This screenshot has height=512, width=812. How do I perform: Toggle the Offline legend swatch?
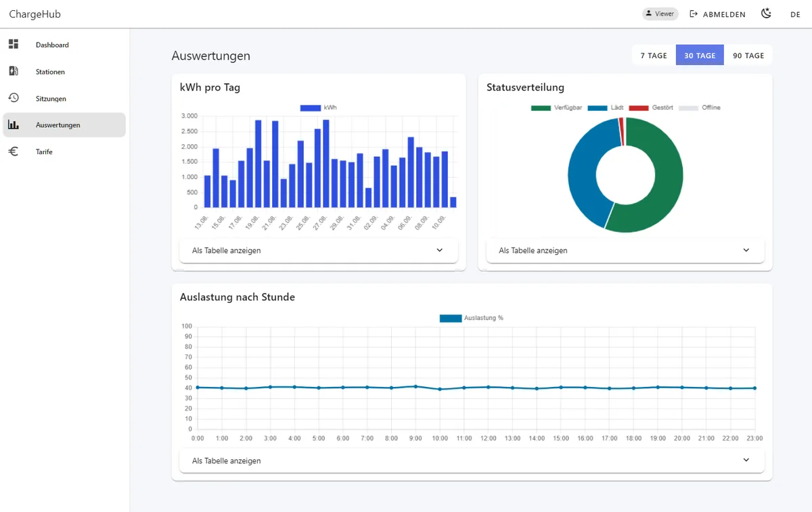(688, 108)
